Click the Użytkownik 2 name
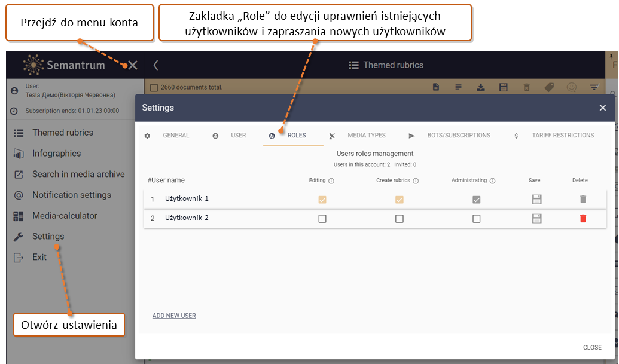Screen dimensions: 619x364 [187, 218]
